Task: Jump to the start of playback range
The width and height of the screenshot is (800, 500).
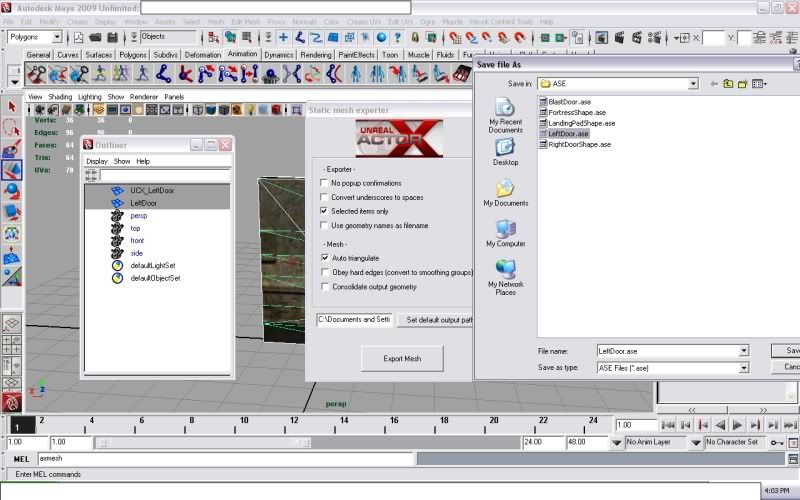Action: pyautogui.click(x=668, y=425)
